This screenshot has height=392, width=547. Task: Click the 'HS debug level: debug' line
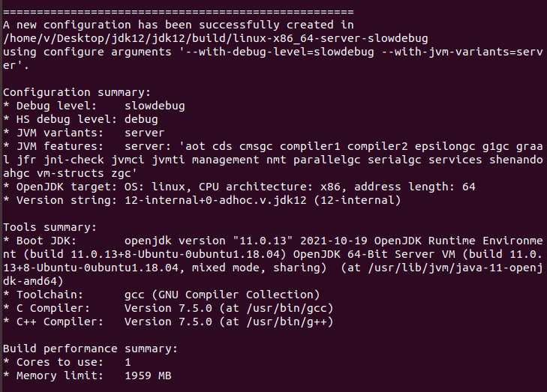(x=81, y=119)
